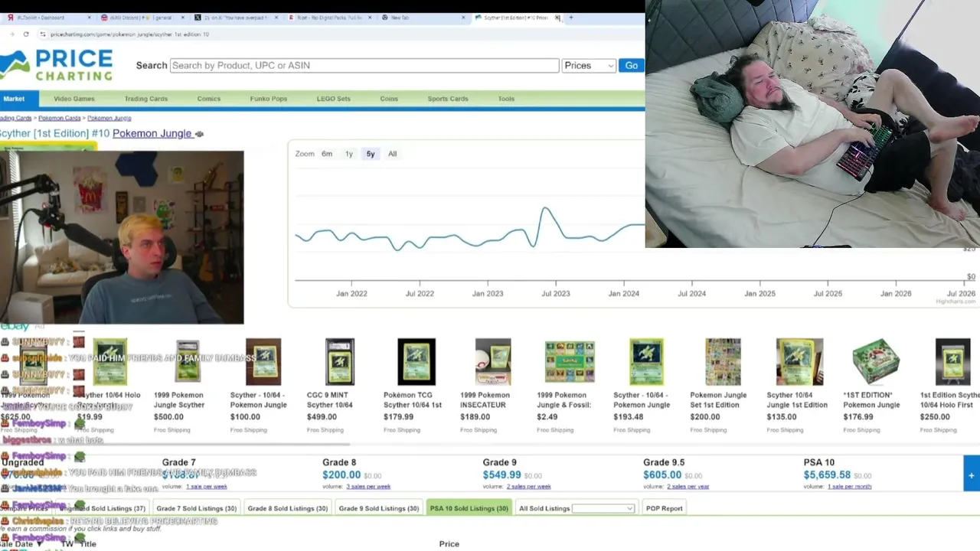Open the POP Report tab
The width and height of the screenshot is (980, 551).
(664, 508)
